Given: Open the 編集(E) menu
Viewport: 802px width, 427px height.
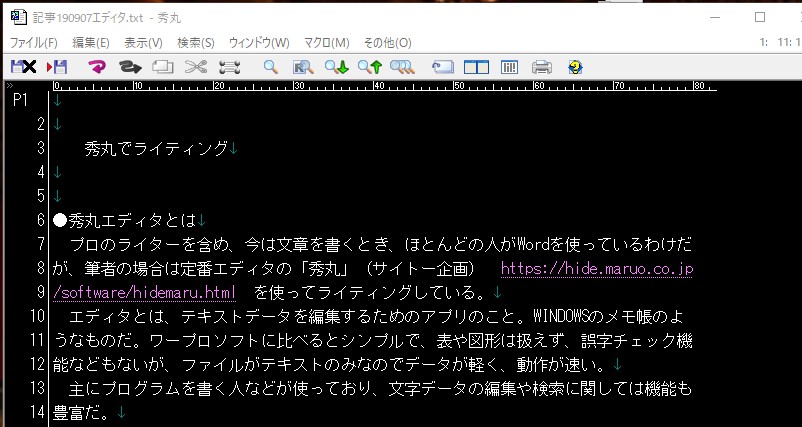Looking at the screenshot, I should 91,42.
